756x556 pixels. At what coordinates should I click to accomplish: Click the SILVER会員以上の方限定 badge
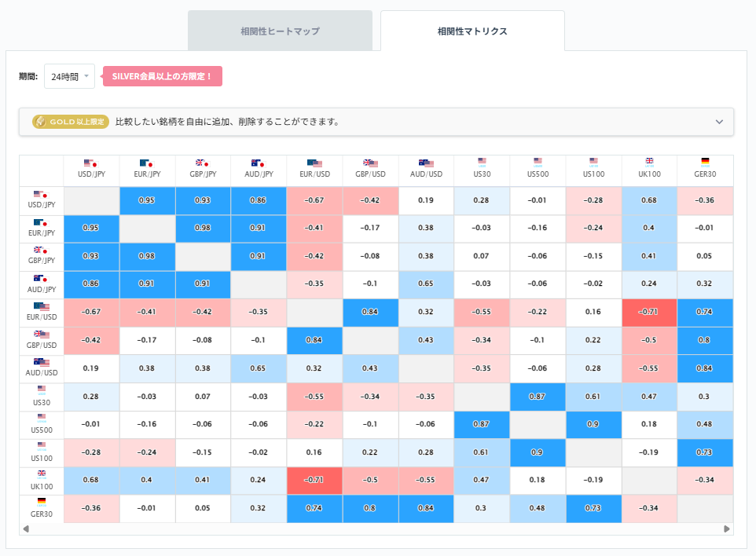click(x=162, y=76)
